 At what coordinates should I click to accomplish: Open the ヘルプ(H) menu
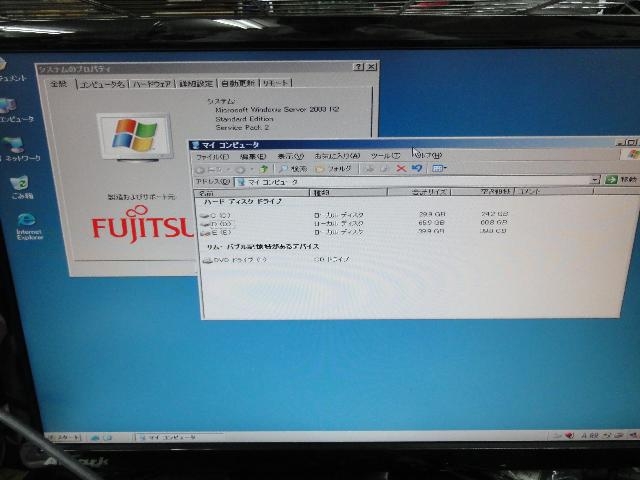(429, 155)
